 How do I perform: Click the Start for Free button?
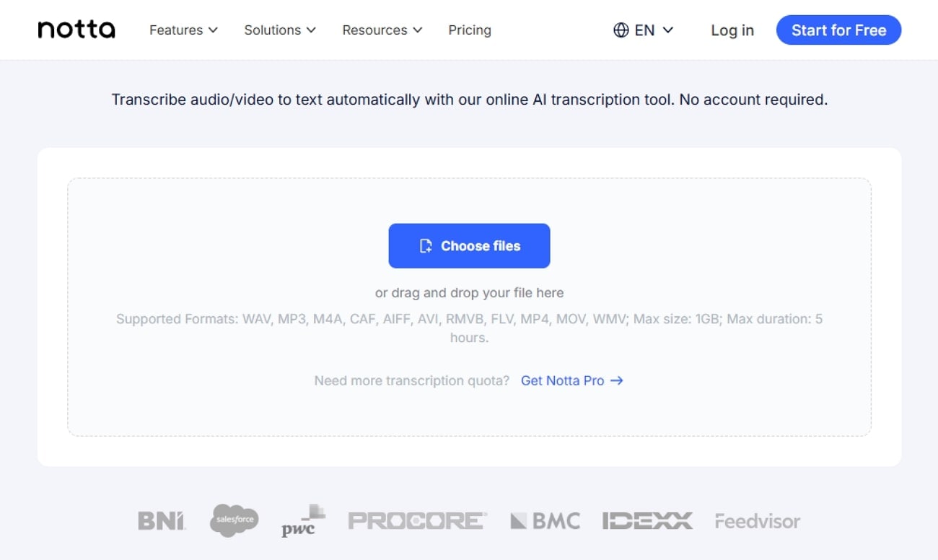point(838,30)
